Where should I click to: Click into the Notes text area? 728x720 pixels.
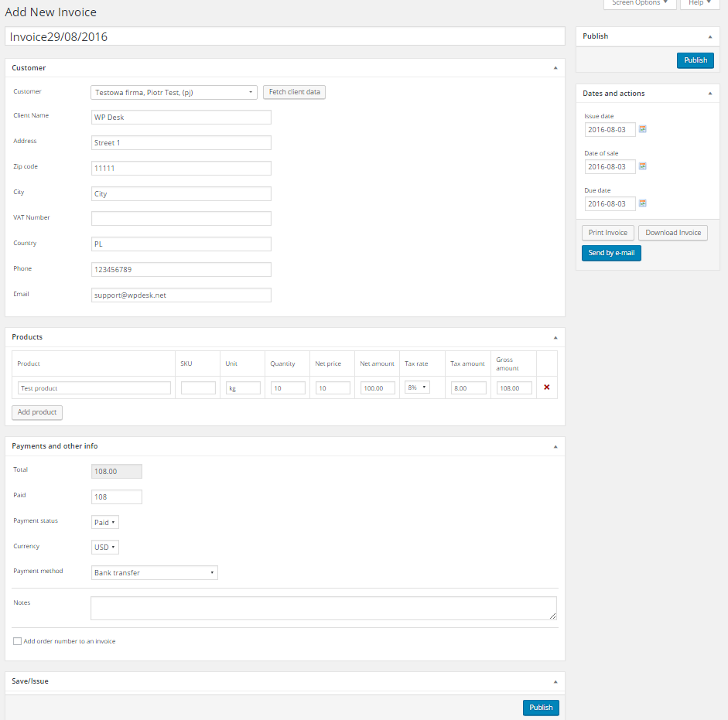tap(323, 608)
